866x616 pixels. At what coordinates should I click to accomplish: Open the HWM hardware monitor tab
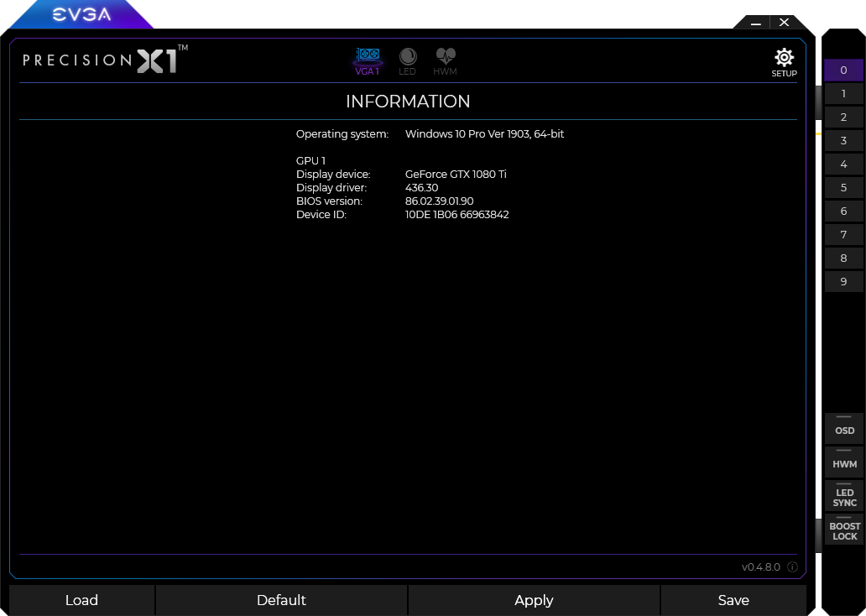[445, 61]
